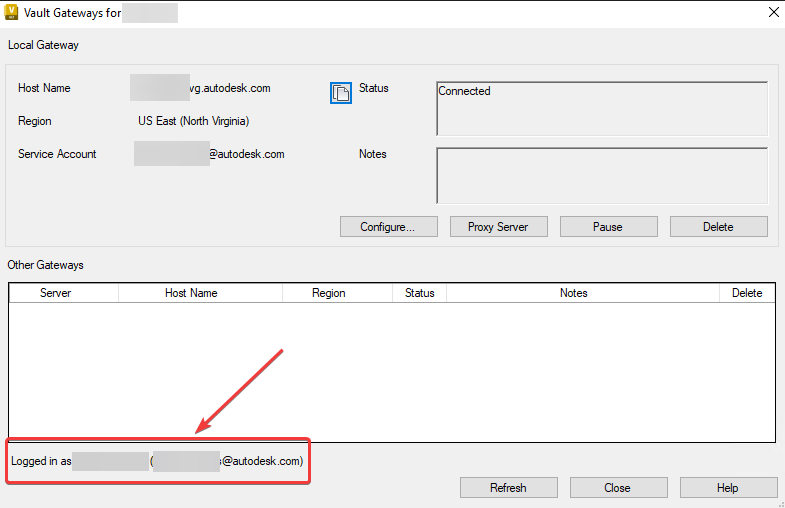This screenshot has height=508, width=785.
Task: Click the Service Account '@autodesk.com' value
Action: (x=247, y=154)
